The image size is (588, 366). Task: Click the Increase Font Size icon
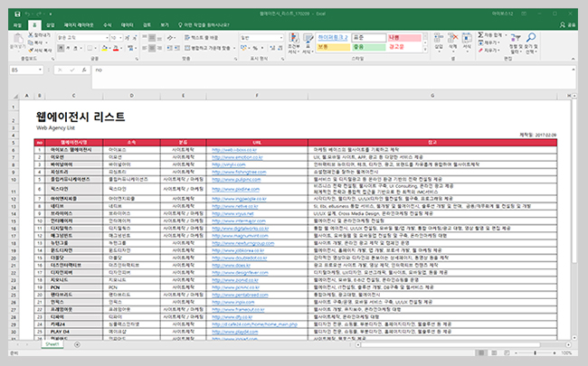pyautogui.click(x=128, y=38)
